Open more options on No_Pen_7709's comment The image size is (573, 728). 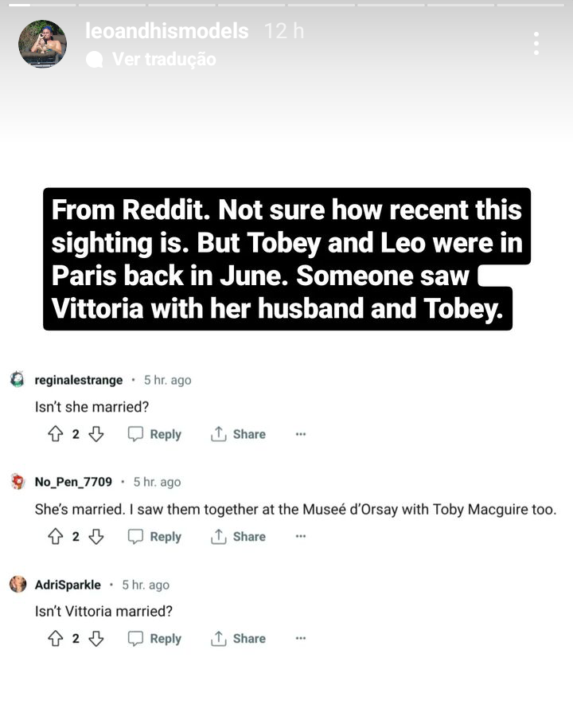click(301, 536)
